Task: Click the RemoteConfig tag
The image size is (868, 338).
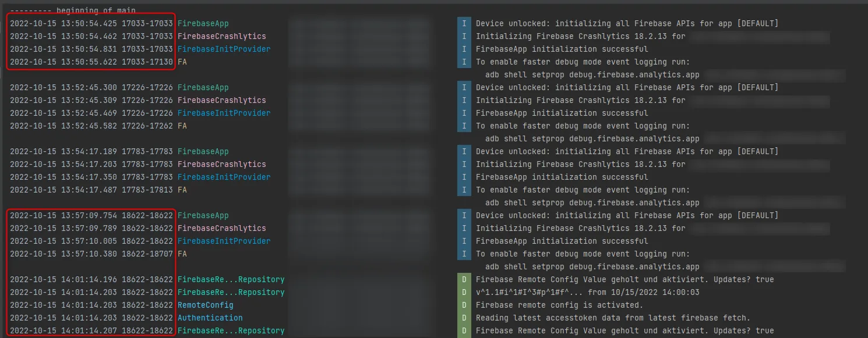Action: point(205,305)
